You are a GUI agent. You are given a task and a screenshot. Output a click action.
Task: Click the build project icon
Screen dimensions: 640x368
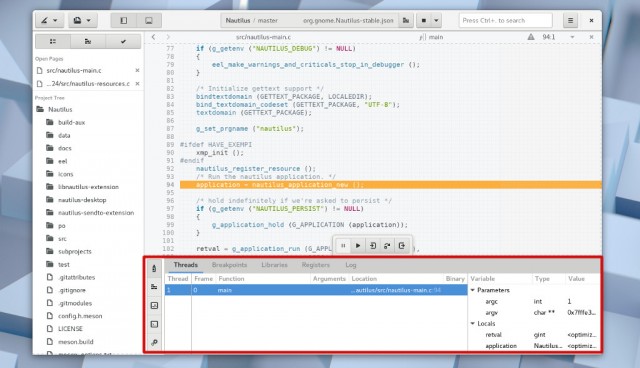406,20
